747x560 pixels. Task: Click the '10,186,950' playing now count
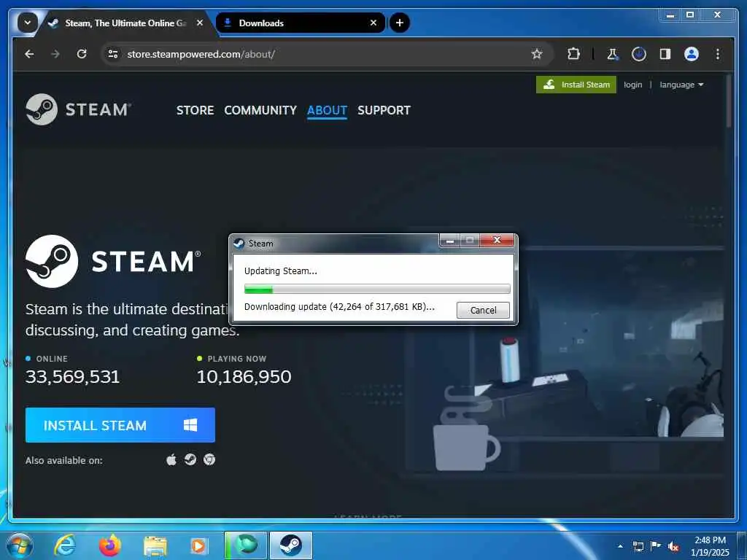(x=244, y=377)
